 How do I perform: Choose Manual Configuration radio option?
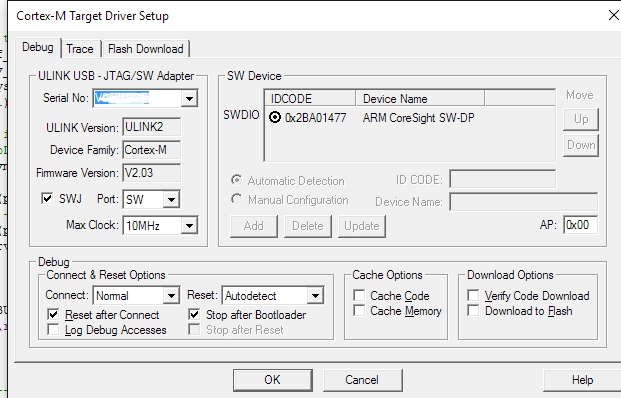coord(236,199)
